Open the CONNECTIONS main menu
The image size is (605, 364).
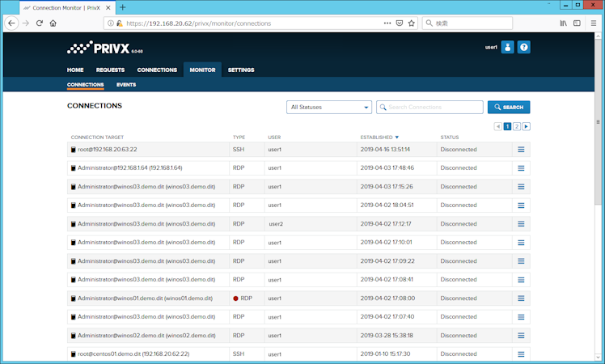point(157,70)
